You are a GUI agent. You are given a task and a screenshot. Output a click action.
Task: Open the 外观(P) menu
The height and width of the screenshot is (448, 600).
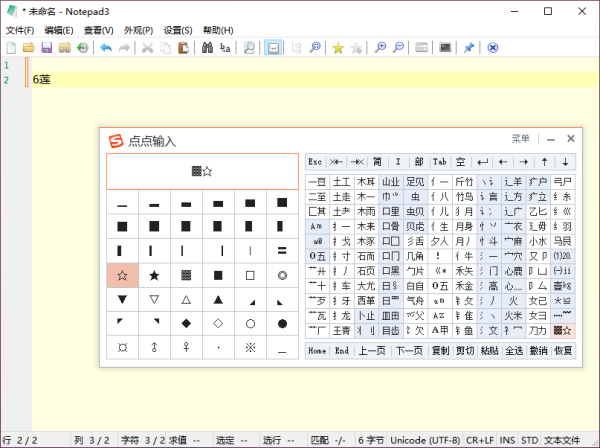tap(139, 30)
